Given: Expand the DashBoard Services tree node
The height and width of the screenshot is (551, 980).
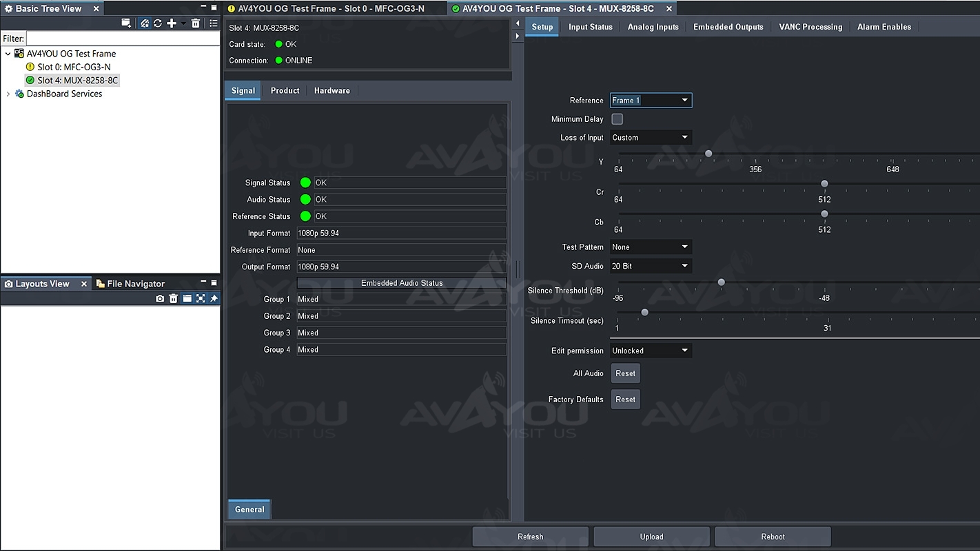Looking at the screenshot, I should coord(8,94).
